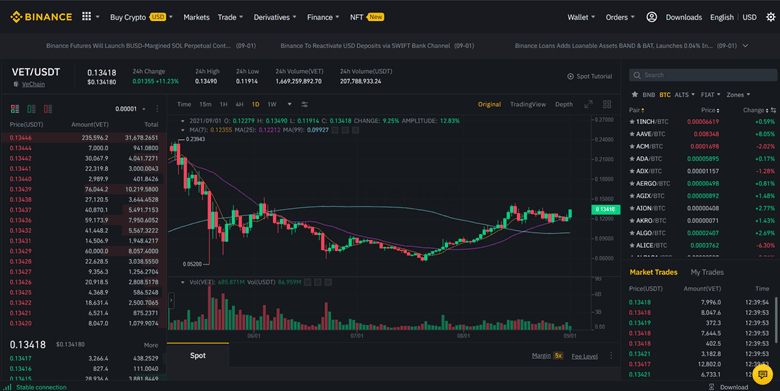The width and height of the screenshot is (780, 391).
Task: Show buy orders only in order book
Action: pos(31,108)
